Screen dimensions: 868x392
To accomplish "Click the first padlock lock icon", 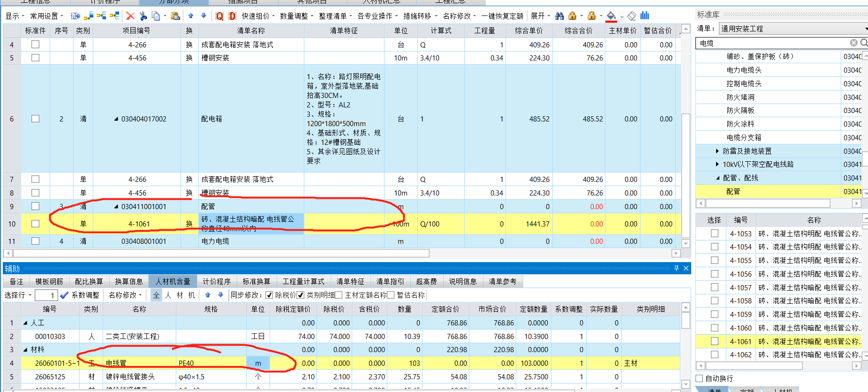I will tap(572, 16).
